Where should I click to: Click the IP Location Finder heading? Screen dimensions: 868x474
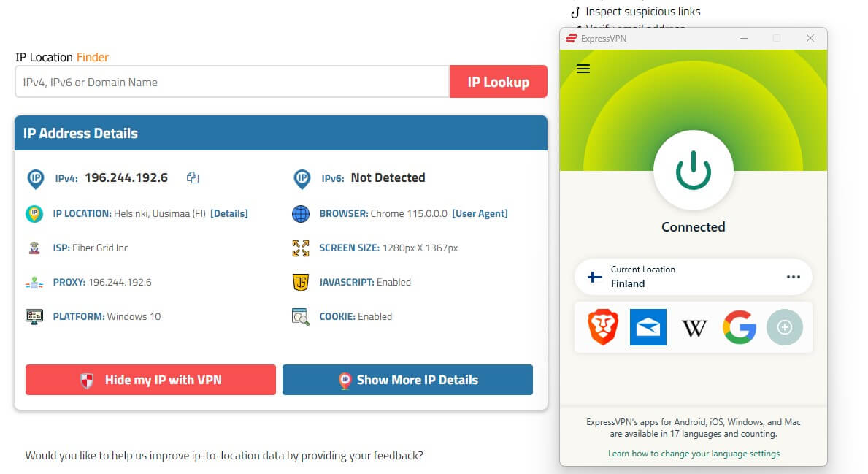coord(62,57)
